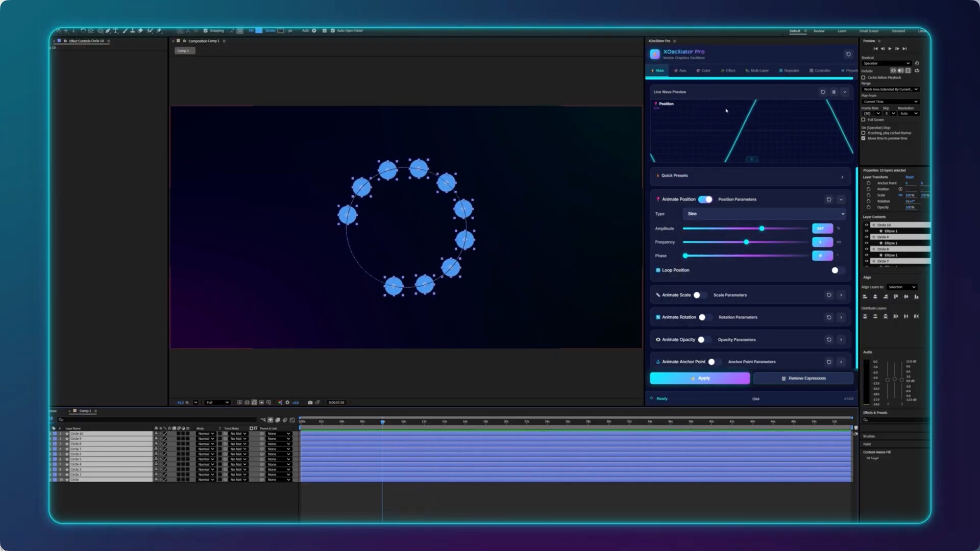This screenshot has height=551, width=980.
Task: Select the Type tool in toolbar
Action: pos(115,31)
